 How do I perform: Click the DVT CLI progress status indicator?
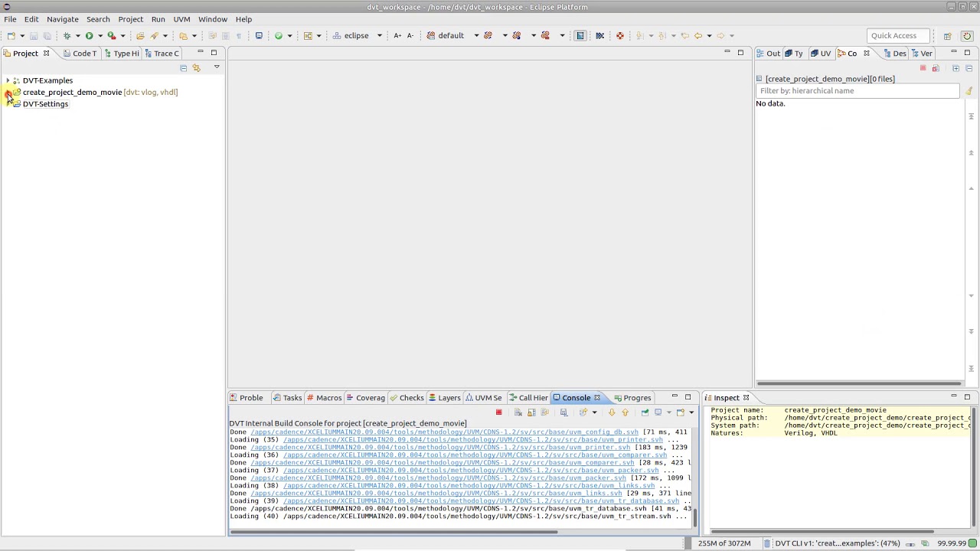coord(838,543)
